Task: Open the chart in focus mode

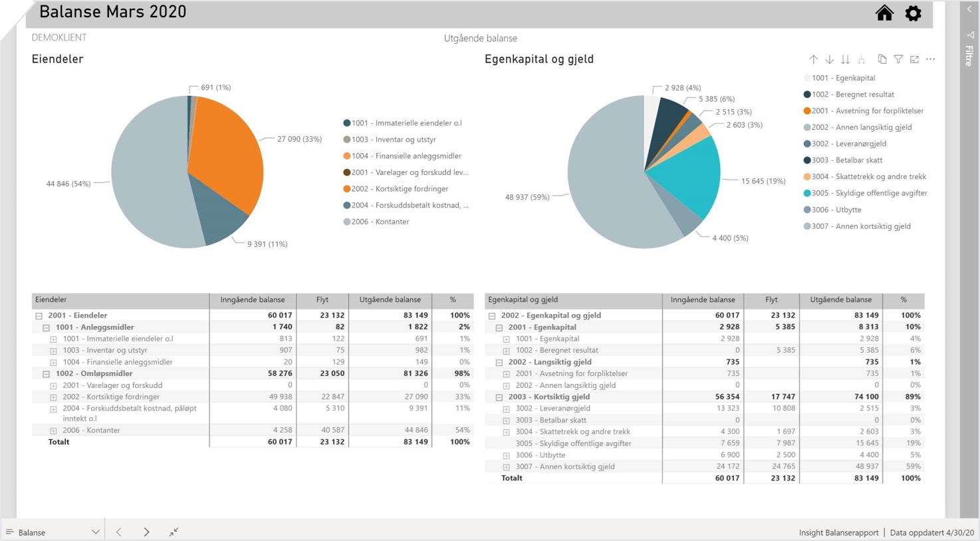Action: point(914,60)
